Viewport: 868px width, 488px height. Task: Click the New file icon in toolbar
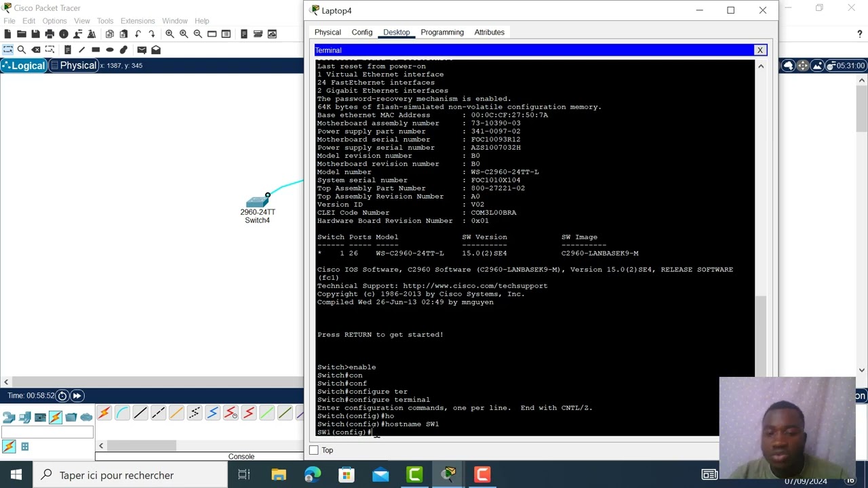pyautogui.click(x=7, y=34)
